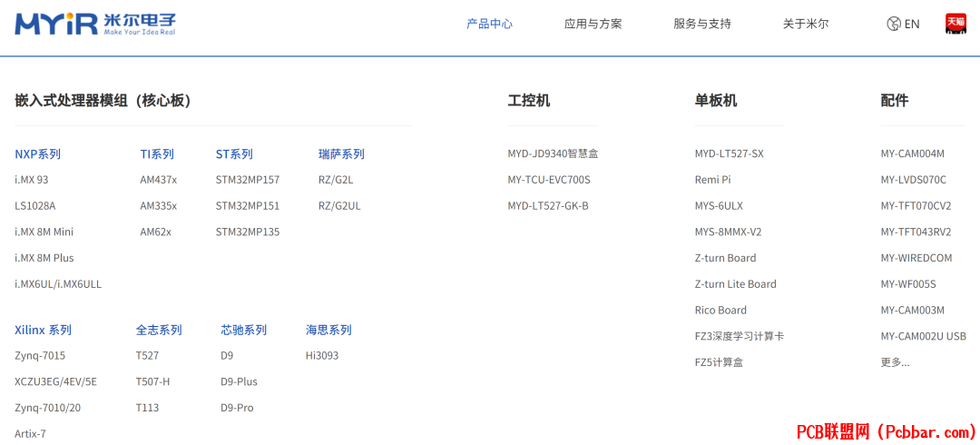Select AM335x module
This screenshot has height=445, width=980.
tap(159, 206)
